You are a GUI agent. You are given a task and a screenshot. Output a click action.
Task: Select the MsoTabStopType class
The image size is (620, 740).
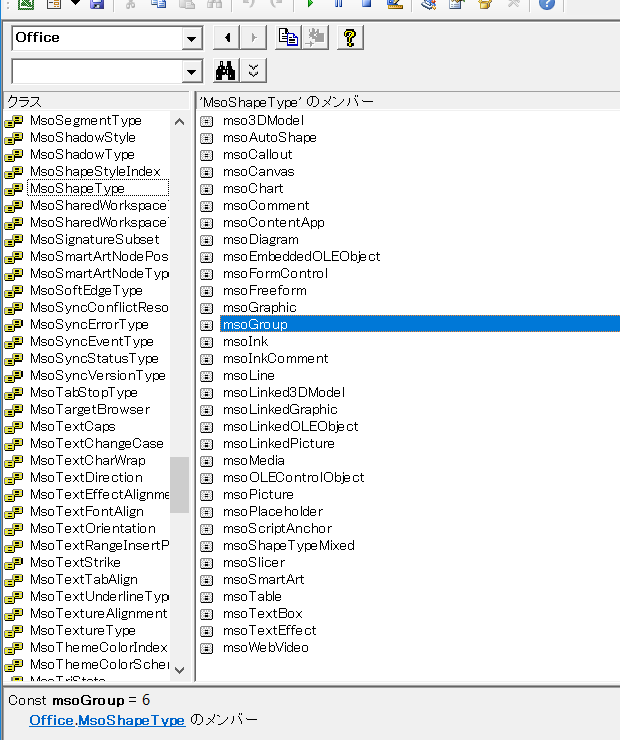pos(84,393)
